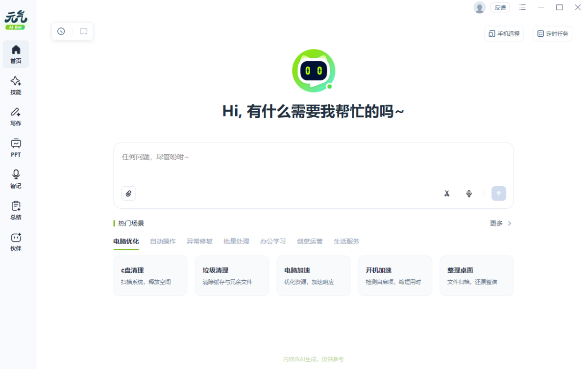Select the 生活服务 tab

pos(346,241)
